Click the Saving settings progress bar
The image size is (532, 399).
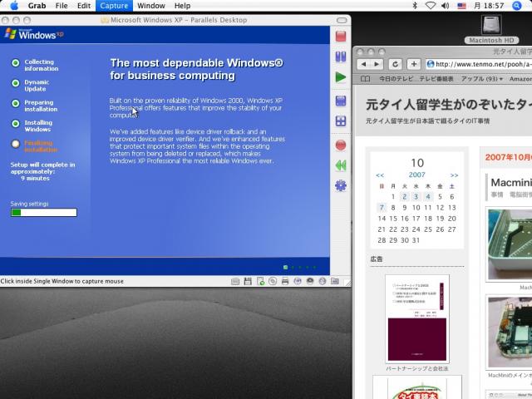tap(44, 213)
